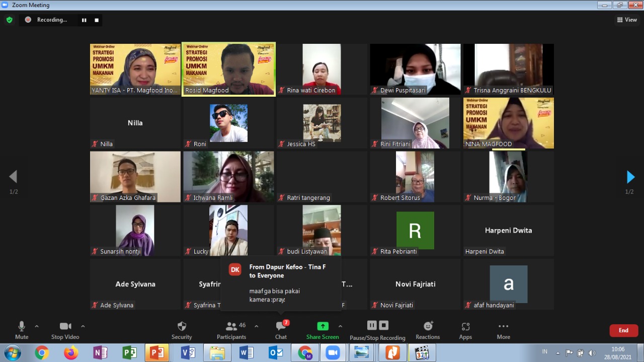Viewport: 644px width, 362px height.
Task: Toggle the Mute microphone button
Action: 22,326
